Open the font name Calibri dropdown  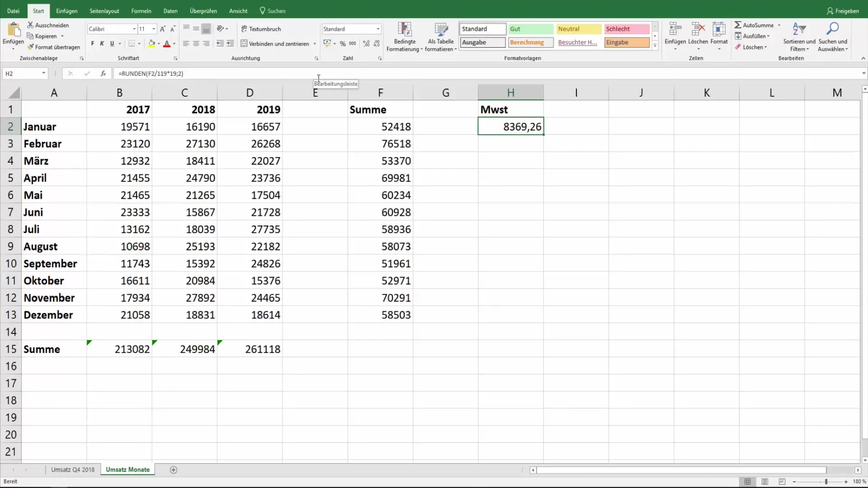point(134,29)
